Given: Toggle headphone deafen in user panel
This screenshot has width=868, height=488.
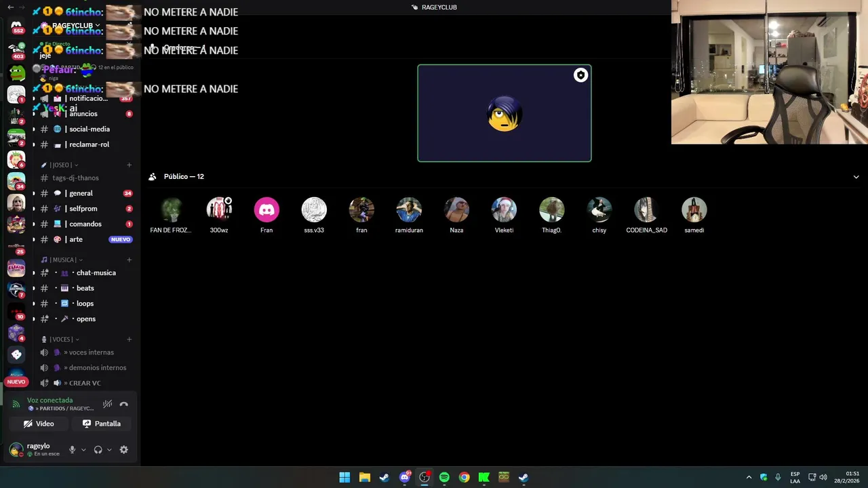Looking at the screenshot, I should coord(98,449).
